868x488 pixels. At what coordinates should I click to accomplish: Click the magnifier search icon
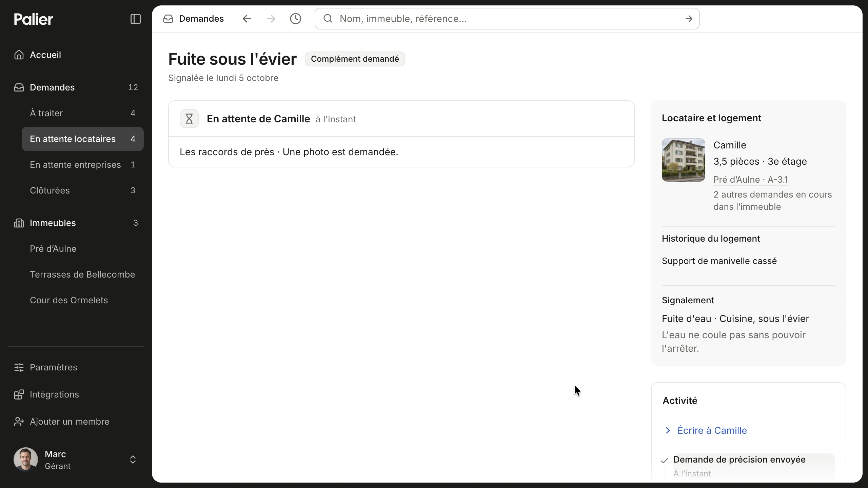point(328,19)
